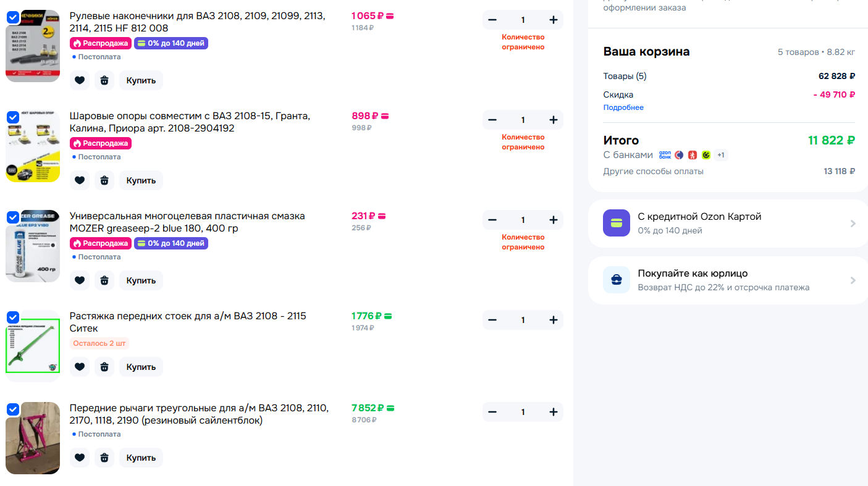Open the green strut brace product thumbnail
Image resolution: width=868 pixels, height=486 pixels.
pos(33,346)
